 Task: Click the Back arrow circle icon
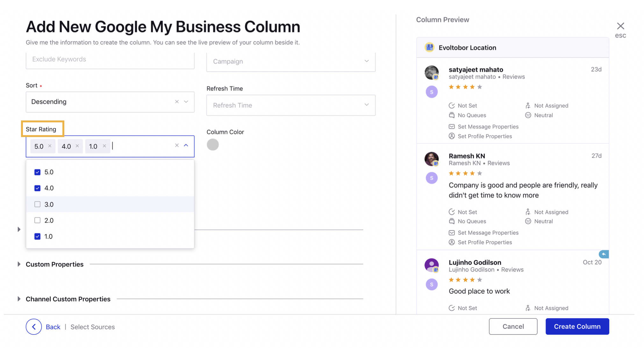(x=34, y=327)
